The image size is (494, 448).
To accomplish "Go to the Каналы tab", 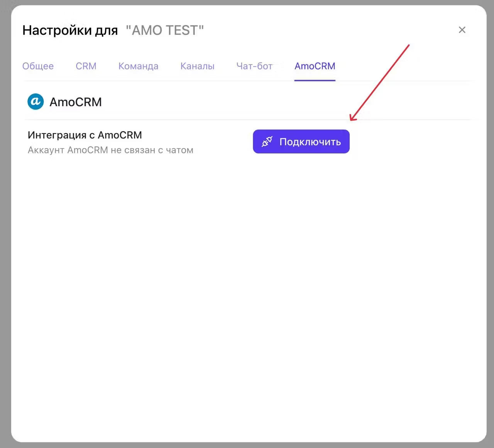I will pos(197,66).
